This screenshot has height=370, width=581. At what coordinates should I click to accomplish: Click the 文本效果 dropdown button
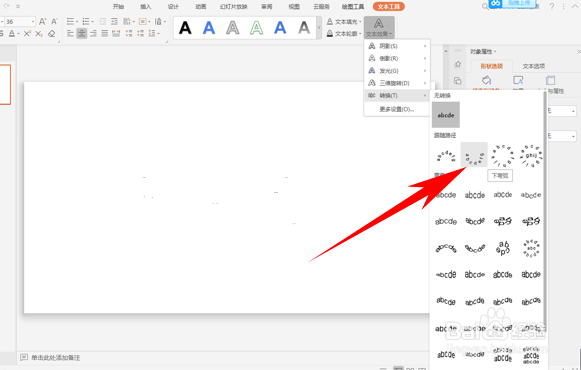(379, 27)
